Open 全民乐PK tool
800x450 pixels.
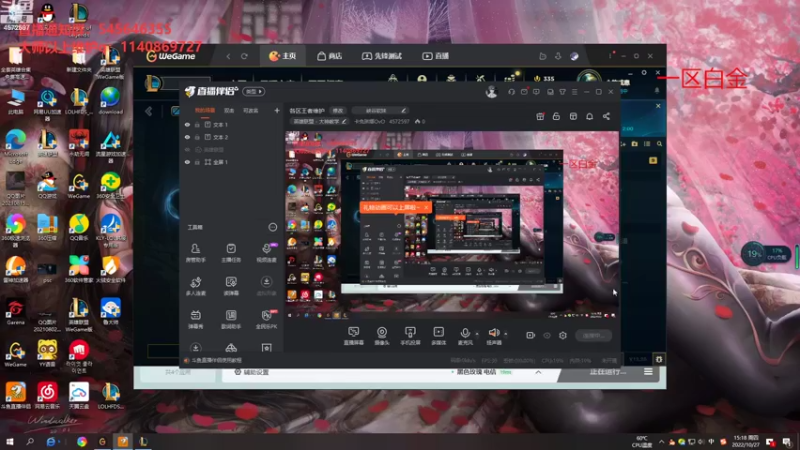coord(266,319)
